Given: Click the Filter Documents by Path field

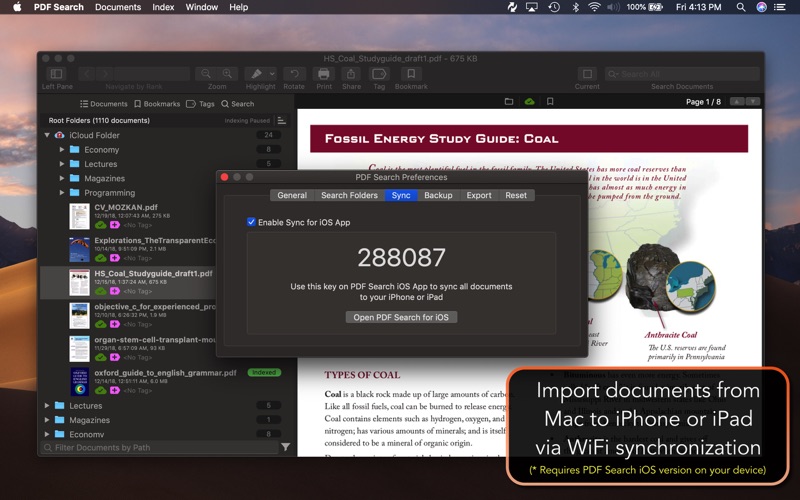Looking at the screenshot, I should [x=160, y=447].
